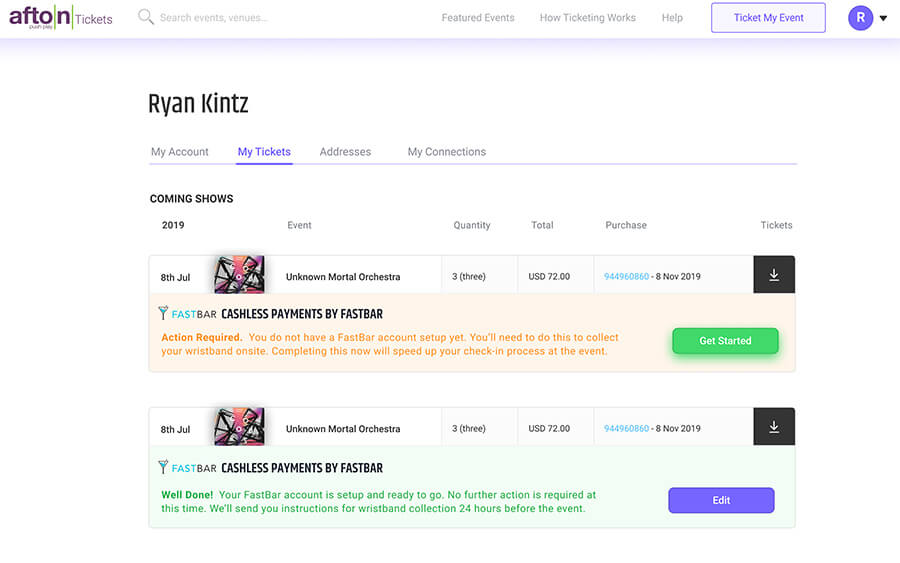The width and height of the screenshot is (900, 563).
Task: Click Unknown Mortal Orchestra in the first row
Action: click(343, 277)
